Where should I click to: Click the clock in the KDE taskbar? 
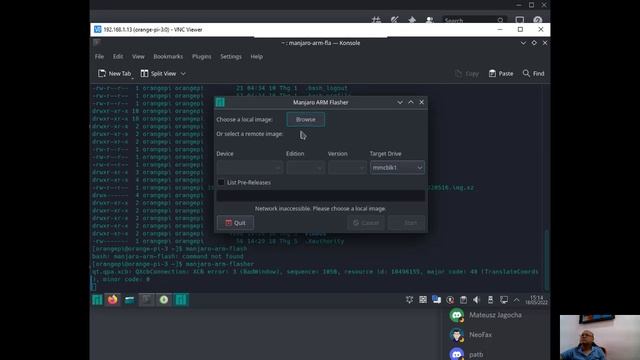pos(536,300)
